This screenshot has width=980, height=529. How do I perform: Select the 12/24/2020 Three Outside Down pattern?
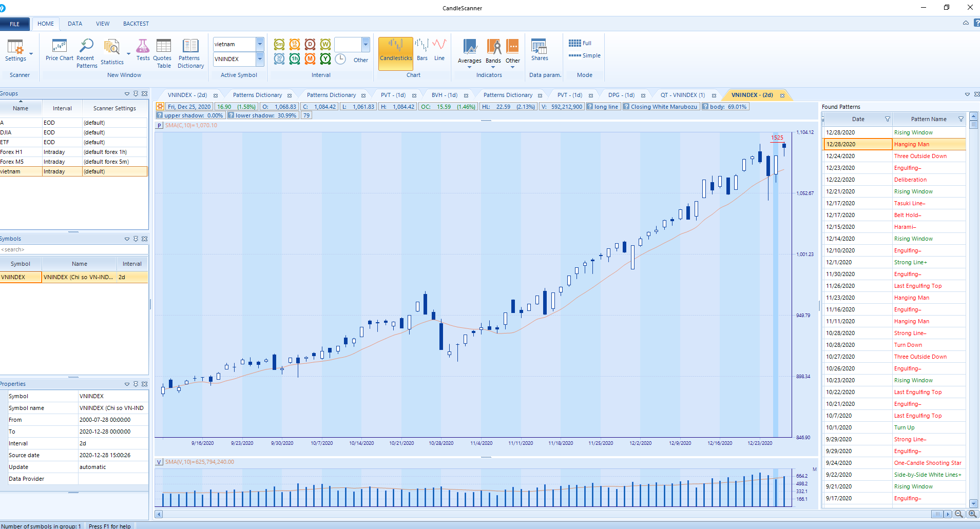click(x=920, y=156)
